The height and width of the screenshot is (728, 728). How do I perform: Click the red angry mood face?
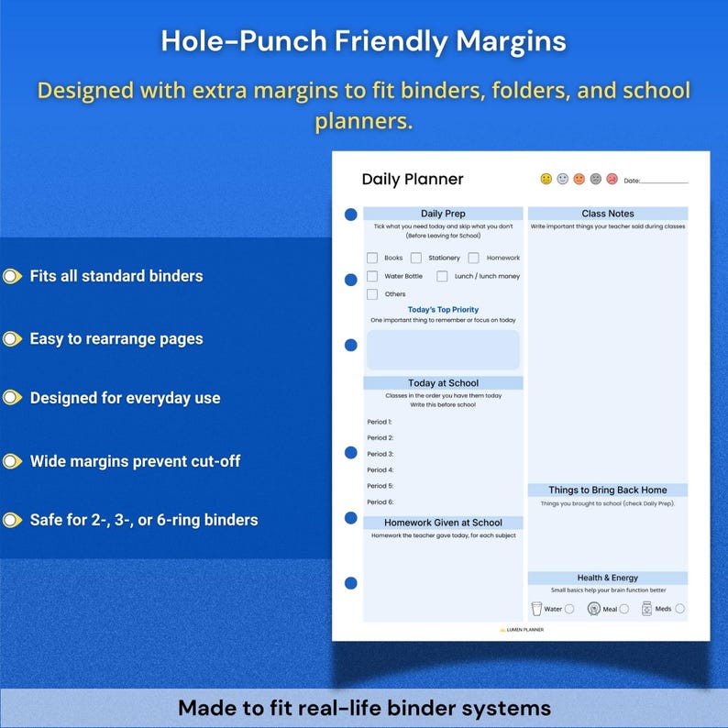point(612,179)
